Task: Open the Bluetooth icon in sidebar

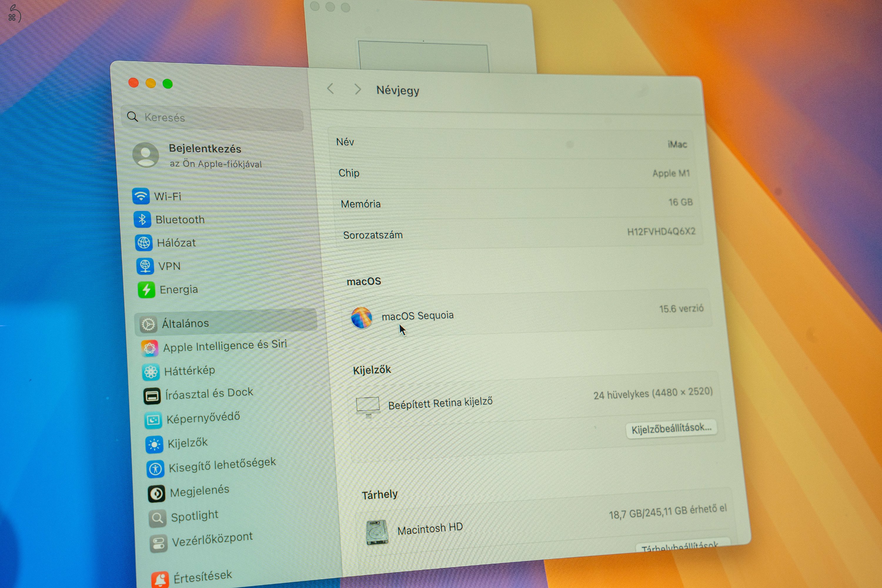Action: click(142, 219)
